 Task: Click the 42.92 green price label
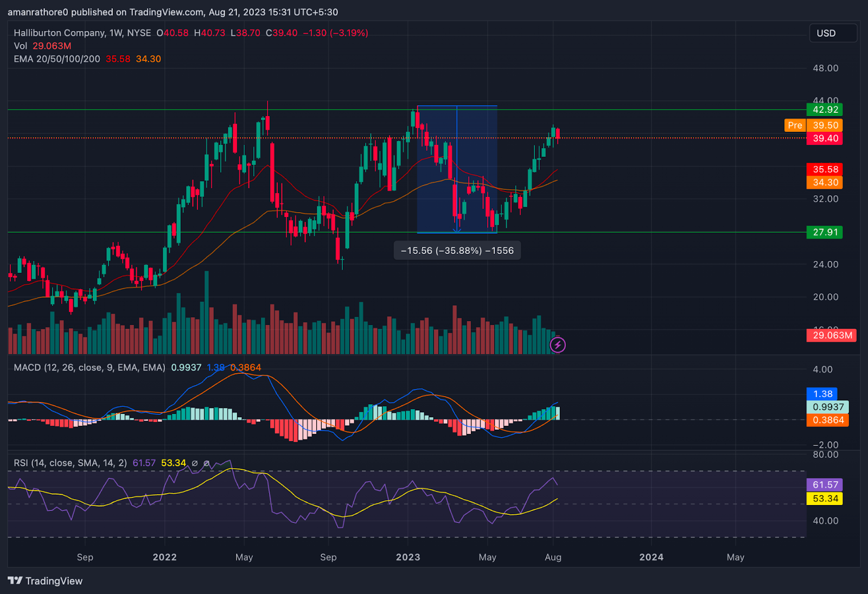[x=825, y=110]
